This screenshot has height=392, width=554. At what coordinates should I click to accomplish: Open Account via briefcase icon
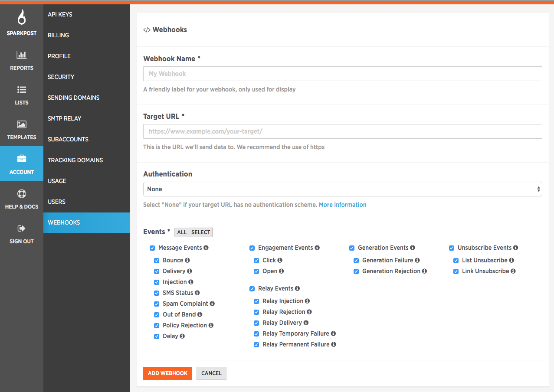click(22, 159)
